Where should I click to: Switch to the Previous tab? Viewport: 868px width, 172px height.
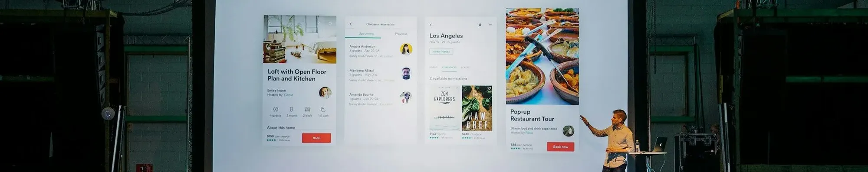401,34
